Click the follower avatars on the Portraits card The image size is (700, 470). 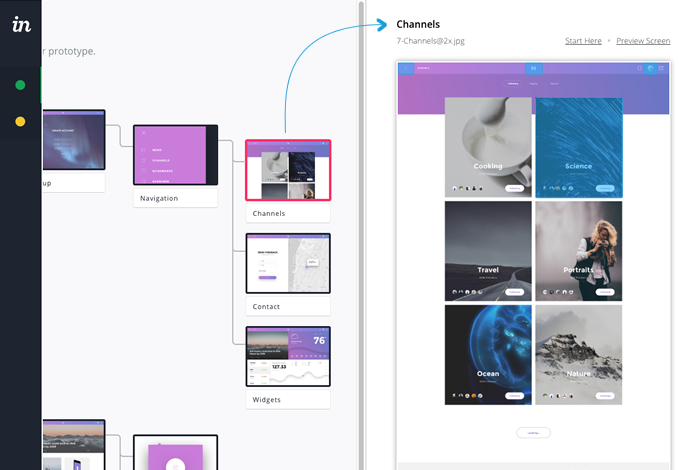coord(558,292)
